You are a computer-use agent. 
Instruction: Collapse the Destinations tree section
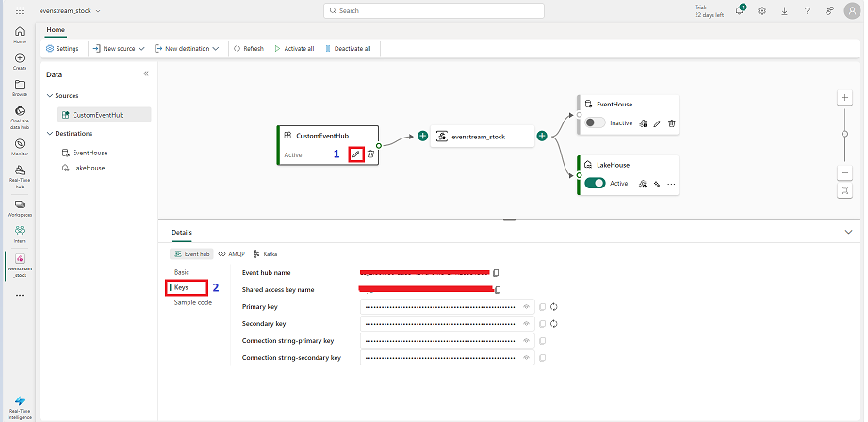coord(50,134)
